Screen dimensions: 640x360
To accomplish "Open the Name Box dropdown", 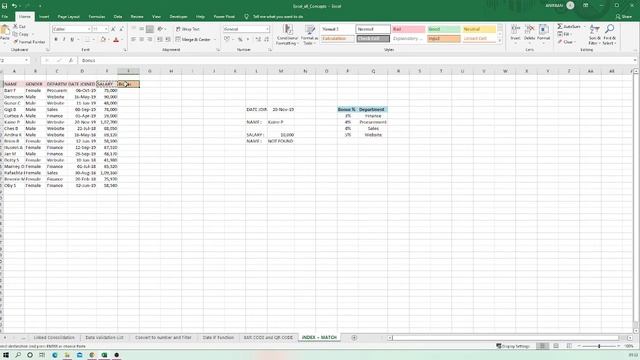I will 27,60.
